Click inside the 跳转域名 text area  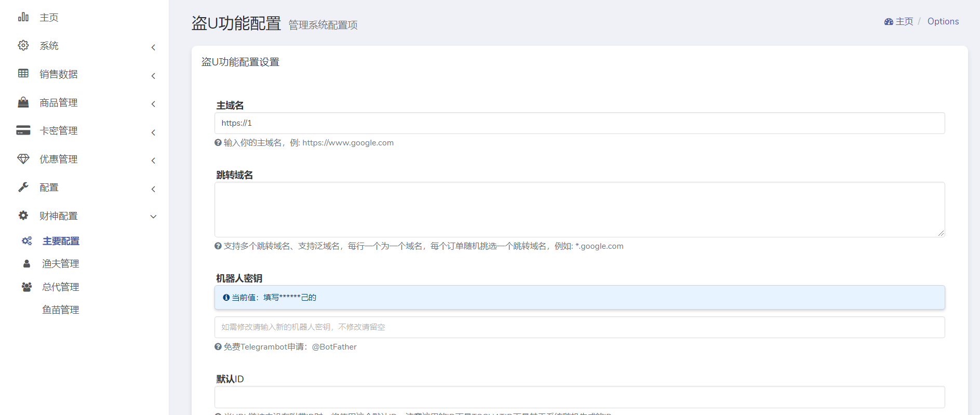coord(579,209)
